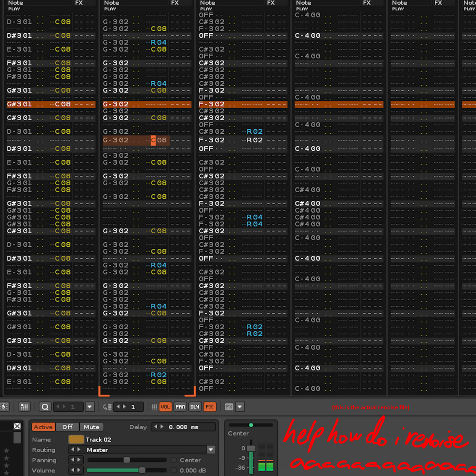The width and height of the screenshot is (476, 476).
Task: Click the Quantize (Q) button
Action: click(x=45, y=407)
